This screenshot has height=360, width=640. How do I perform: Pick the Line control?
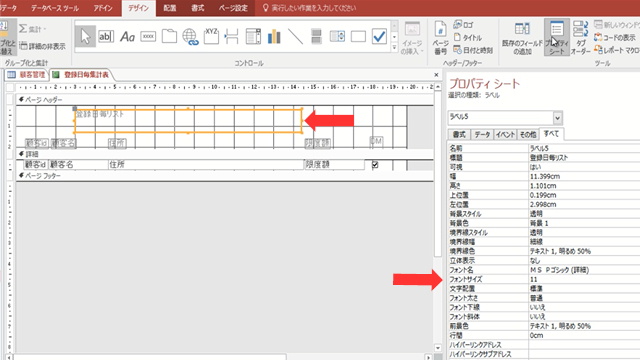click(295, 37)
